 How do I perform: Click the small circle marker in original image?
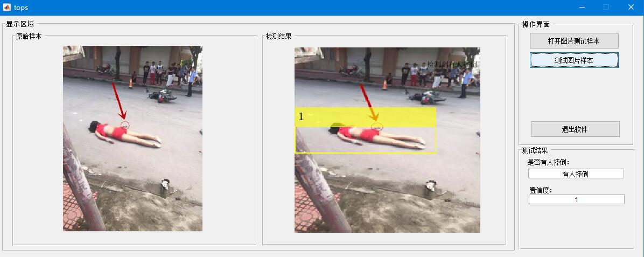[125, 125]
